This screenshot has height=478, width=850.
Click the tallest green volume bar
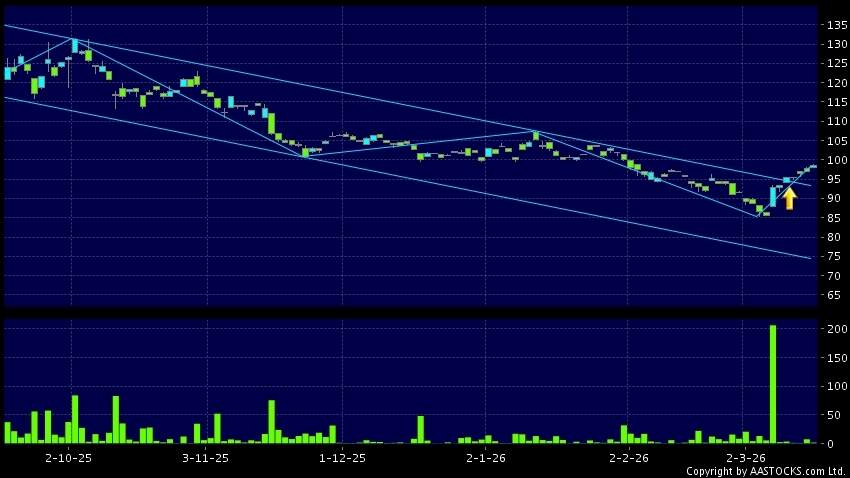coord(772,383)
